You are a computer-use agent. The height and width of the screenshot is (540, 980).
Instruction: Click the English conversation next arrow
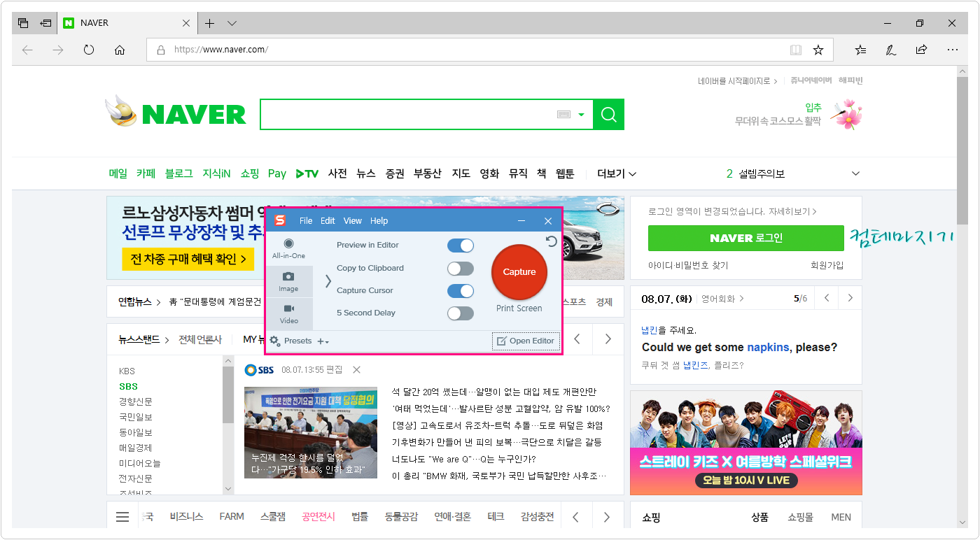pos(850,298)
